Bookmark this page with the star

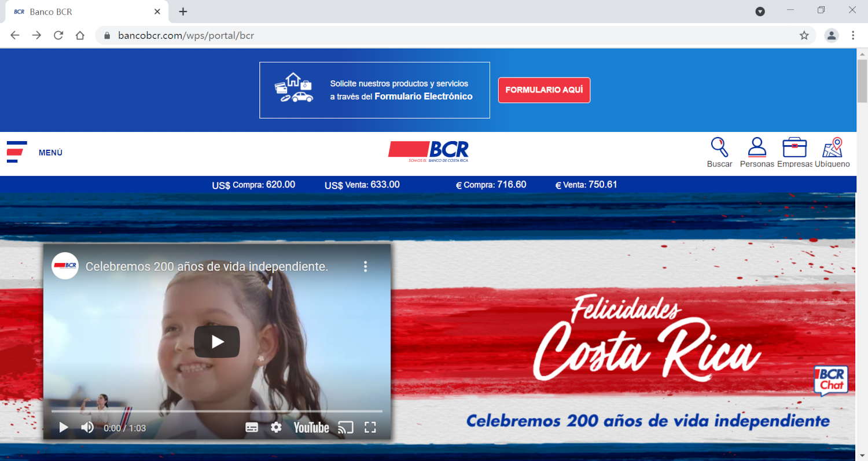[804, 35]
